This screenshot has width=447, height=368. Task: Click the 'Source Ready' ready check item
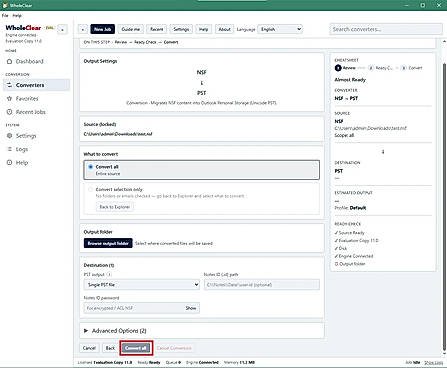tap(350, 233)
